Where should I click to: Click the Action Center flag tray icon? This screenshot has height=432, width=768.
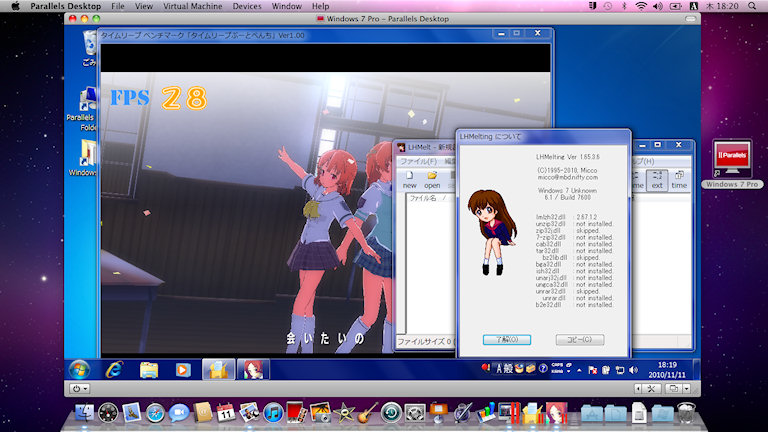pos(593,370)
